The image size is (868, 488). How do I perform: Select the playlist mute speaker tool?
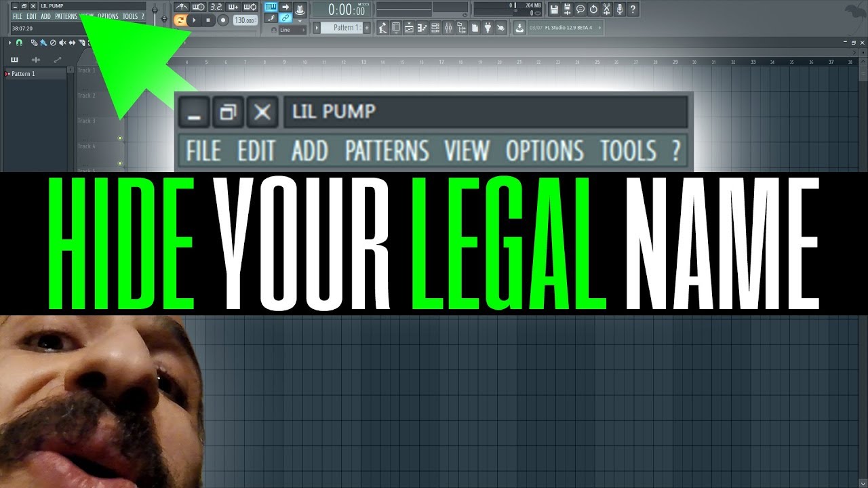point(62,43)
